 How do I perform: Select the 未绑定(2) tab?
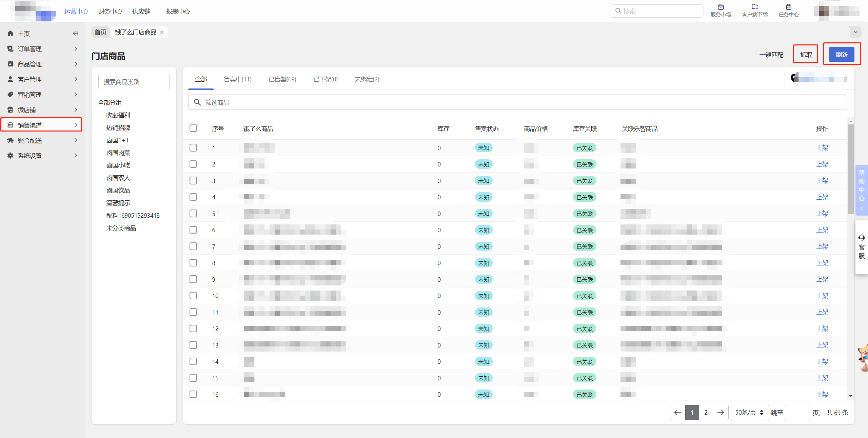click(x=367, y=79)
